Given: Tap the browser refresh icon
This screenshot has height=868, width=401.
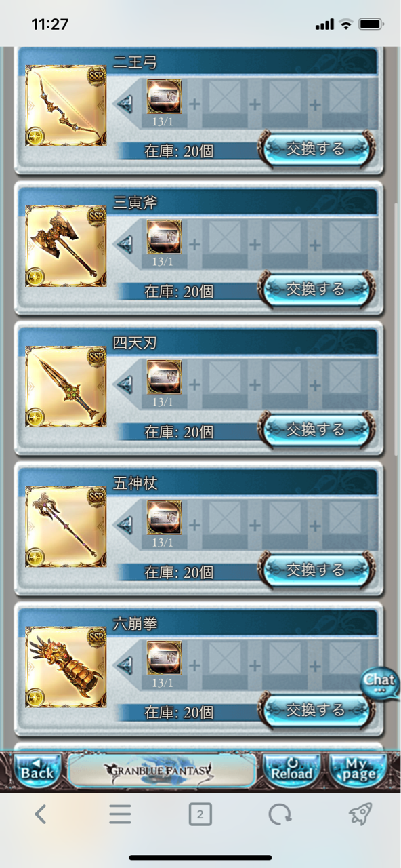Looking at the screenshot, I should [x=280, y=814].
